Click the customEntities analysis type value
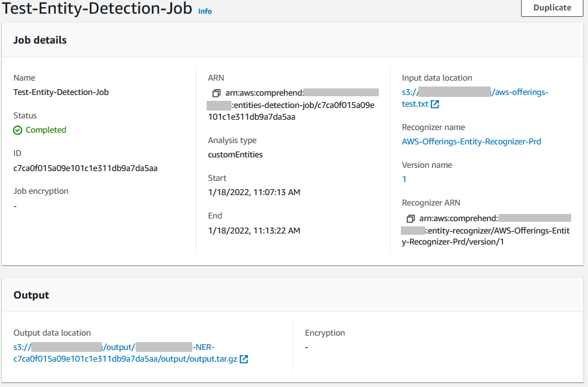 235,154
